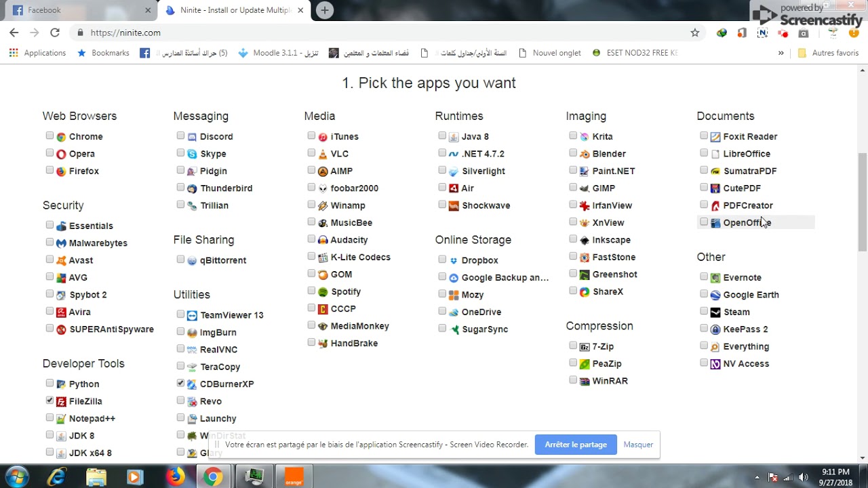Click Firefox icon in the Windows taskbar
This screenshot has width=868, height=488.
176,477
